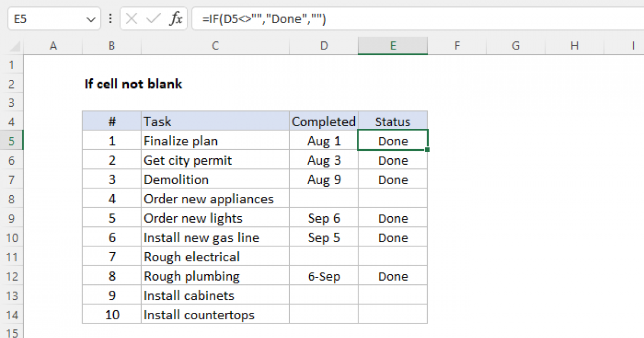Select column header D
Screen dimensions: 644x338
pos(324,46)
